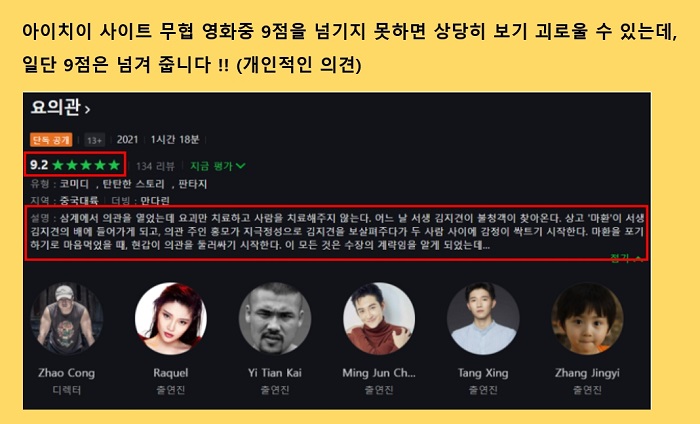Open Zhang Jingyi's cast profile photo
The height and width of the screenshot is (424, 700).
pos(587,318)
